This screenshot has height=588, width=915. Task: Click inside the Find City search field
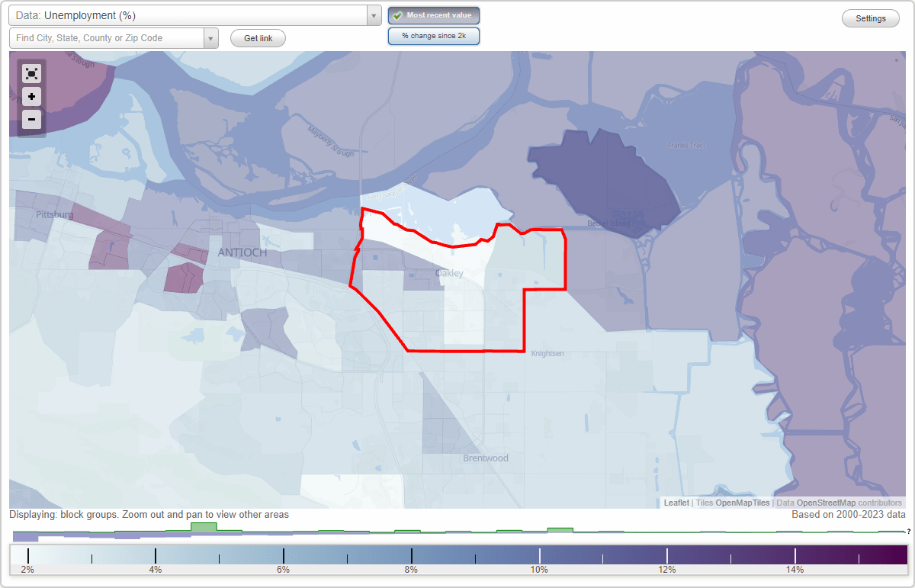[x=107, y=37]
